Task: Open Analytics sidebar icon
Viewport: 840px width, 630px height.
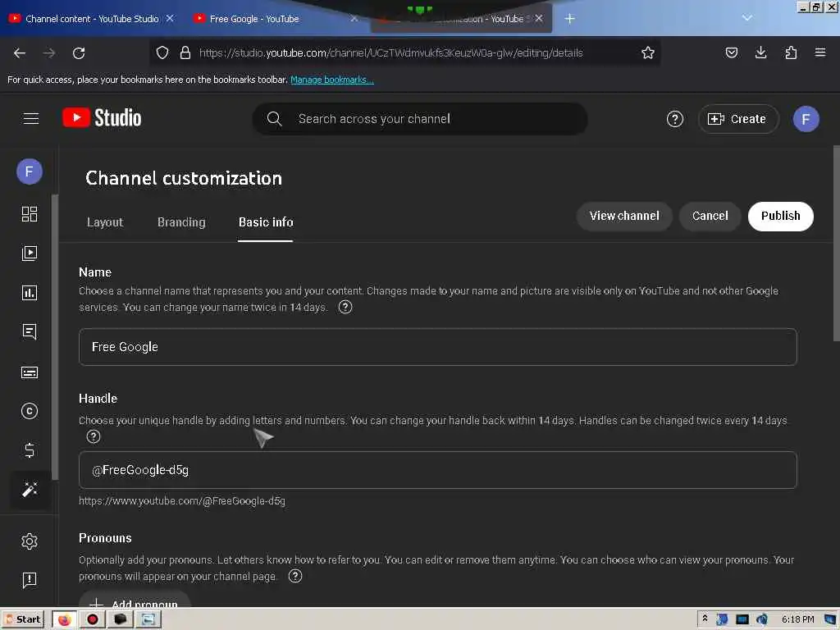Action: pyautogui.click(x=29, y=293)
